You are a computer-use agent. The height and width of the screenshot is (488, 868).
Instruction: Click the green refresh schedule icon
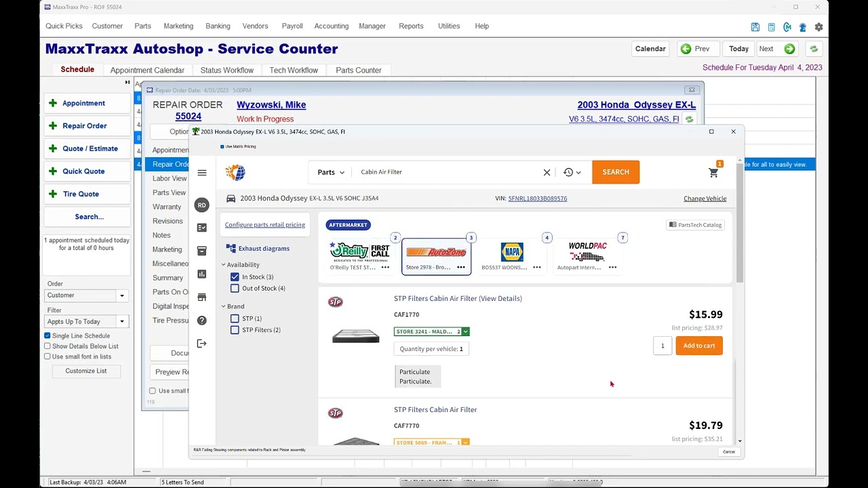click(x=814, y=49)
